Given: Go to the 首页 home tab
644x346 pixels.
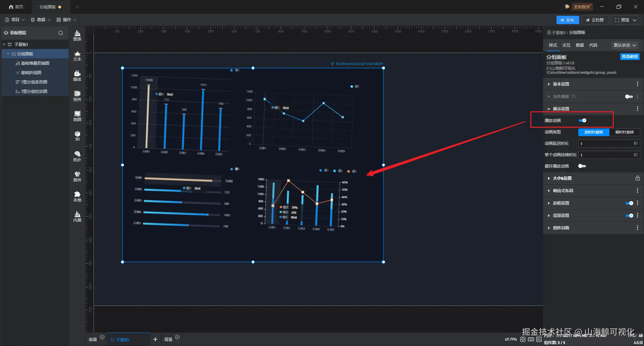Looking at the screenshot, I should click(x=16, y=7).
